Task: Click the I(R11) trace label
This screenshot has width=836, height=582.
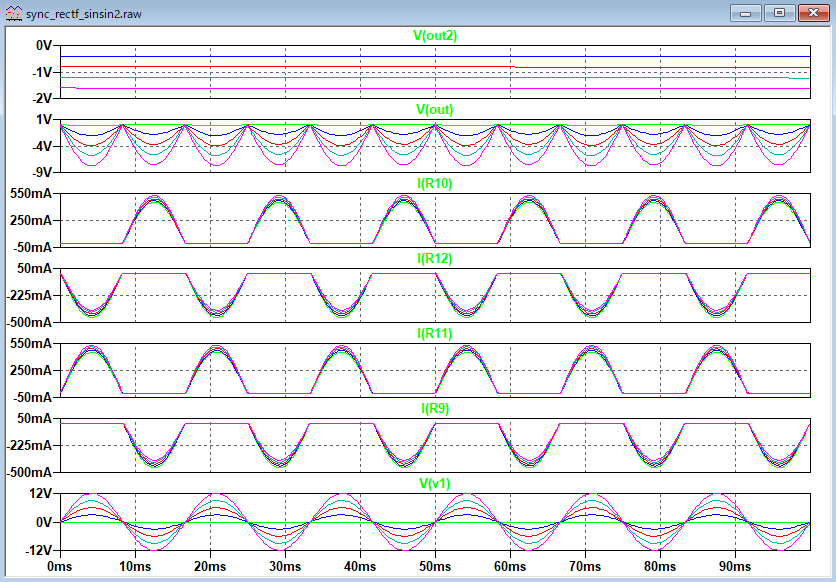Action: point(435,334)
